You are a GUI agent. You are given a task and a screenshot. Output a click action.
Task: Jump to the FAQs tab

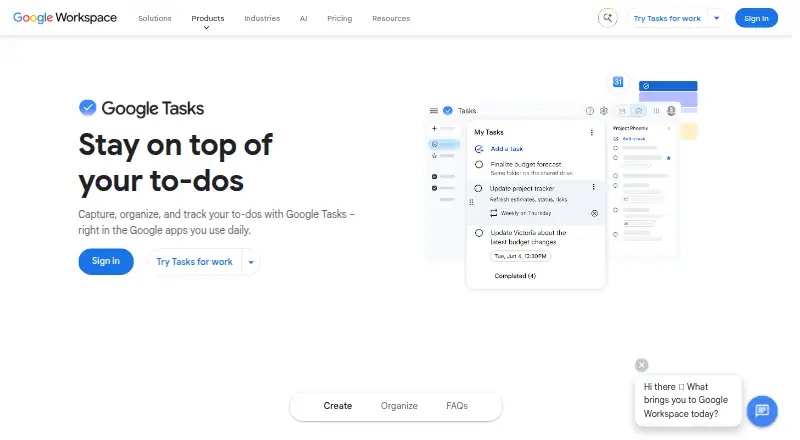[x=457, y=406]
